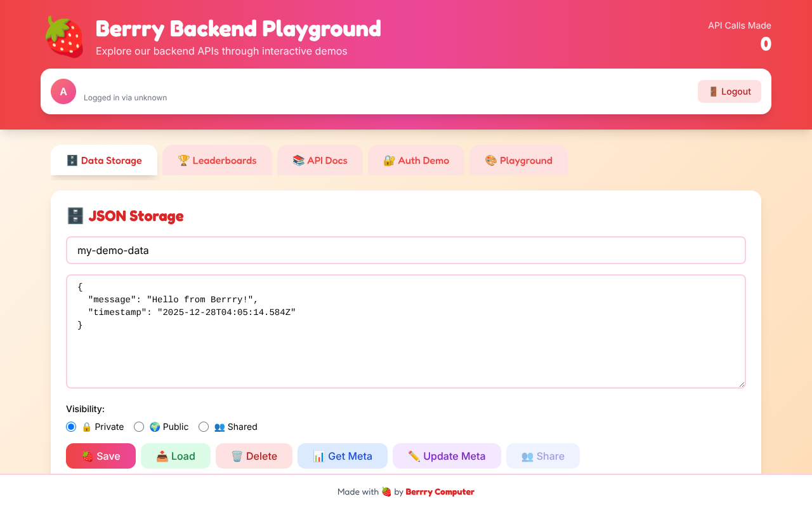This screenshot has height=508, width=812.
Task: Set visibility to Public
Action: [x=139, y=427]
